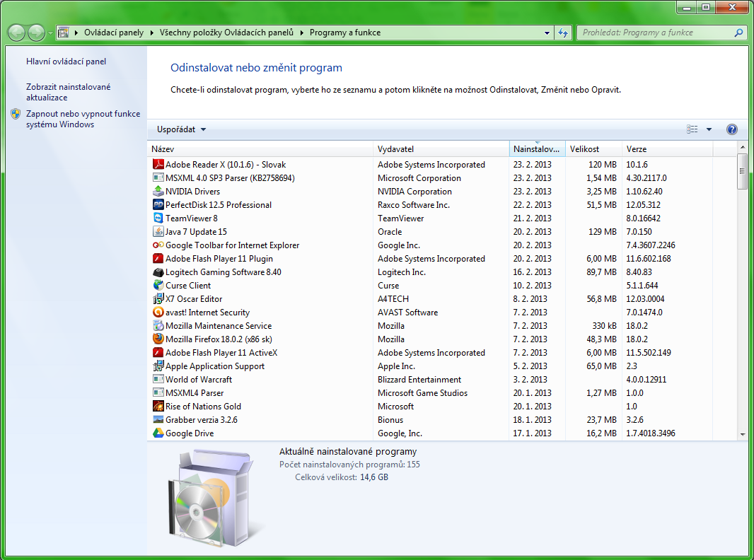754x560 pixels.
Task: Click size 89,7 MB cell
Action: click(601, 272)
